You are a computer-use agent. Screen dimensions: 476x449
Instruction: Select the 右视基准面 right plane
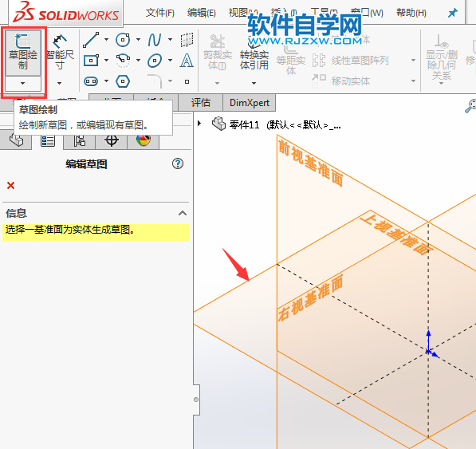pos(311,297)
